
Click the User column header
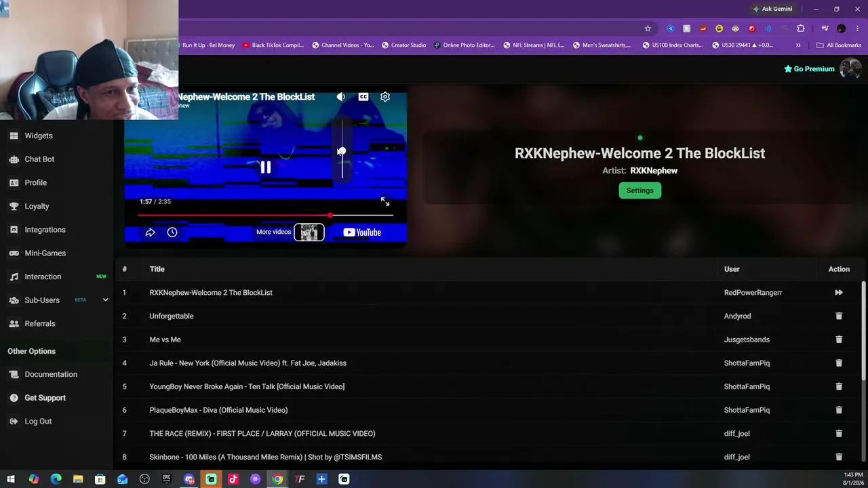click(732, 269)
